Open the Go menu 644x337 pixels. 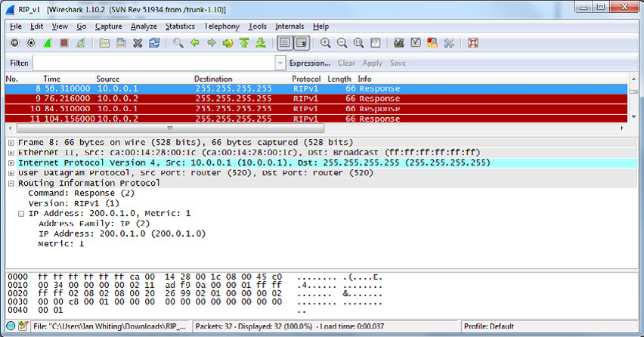[x=82, y=26]
